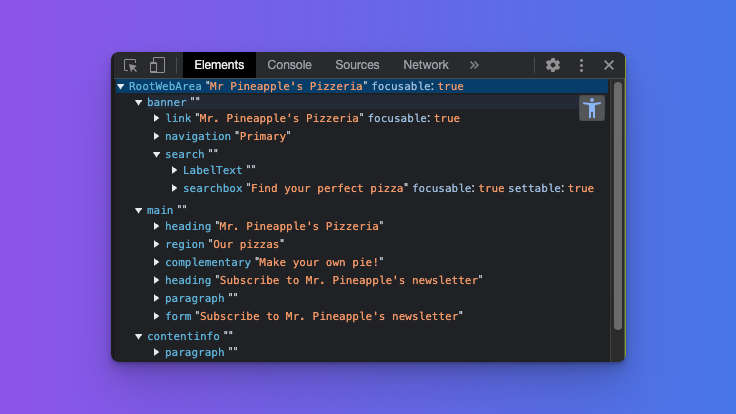
Task: Click the form "Subscribe to Mr. Pineapple's newsletter" node
Action: click(x=313, y=316)
